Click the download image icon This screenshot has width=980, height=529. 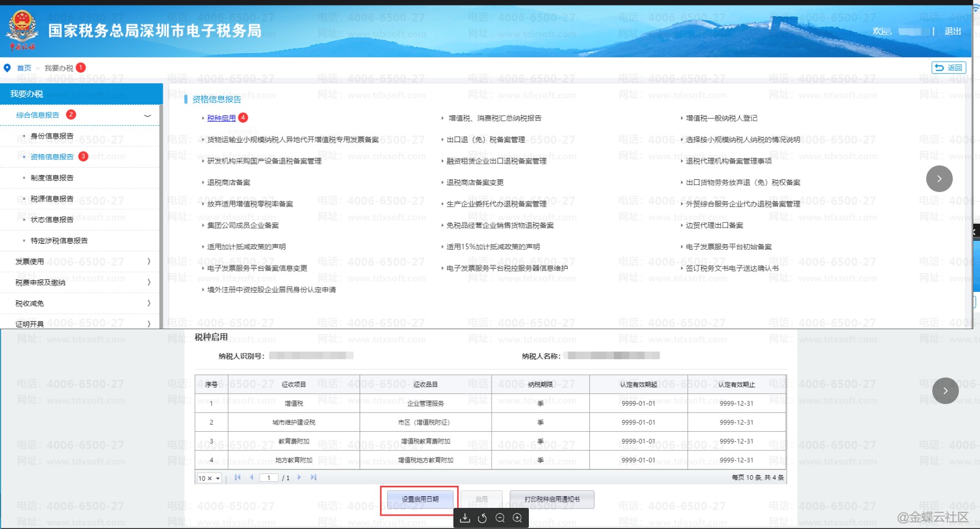click(x=465, y=518)
